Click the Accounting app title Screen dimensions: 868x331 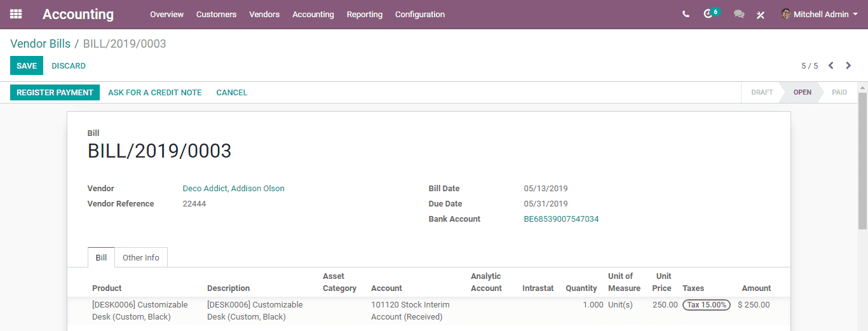pos(78,14)
